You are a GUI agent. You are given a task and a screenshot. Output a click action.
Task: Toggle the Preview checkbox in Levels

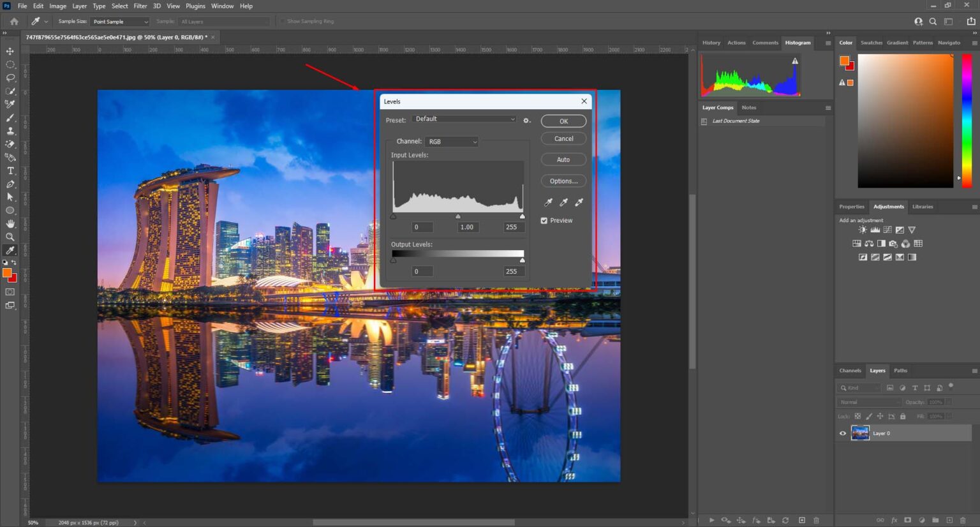[x=544, y=220]
